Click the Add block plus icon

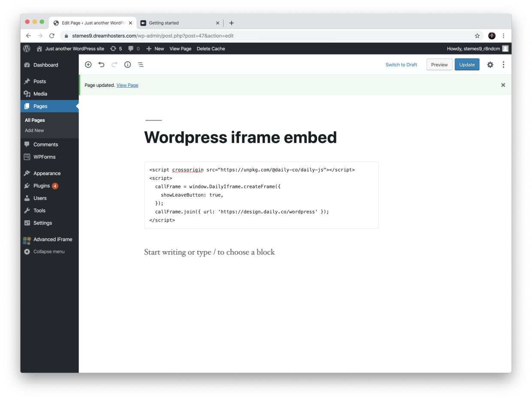(88, 64)
